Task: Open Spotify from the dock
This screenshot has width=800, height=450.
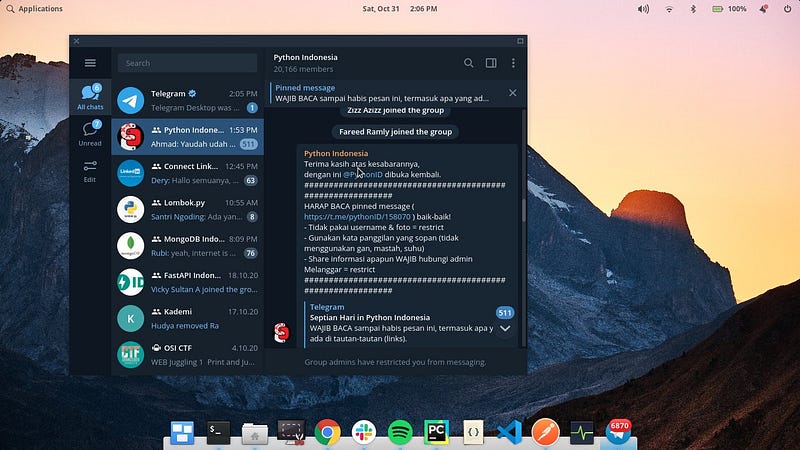Action: (x=400, y=433)
